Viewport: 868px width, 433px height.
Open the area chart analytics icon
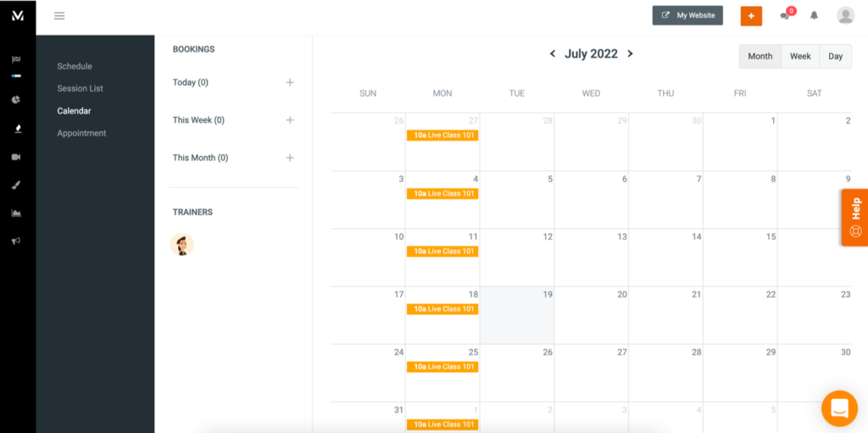tap(16, 213)
